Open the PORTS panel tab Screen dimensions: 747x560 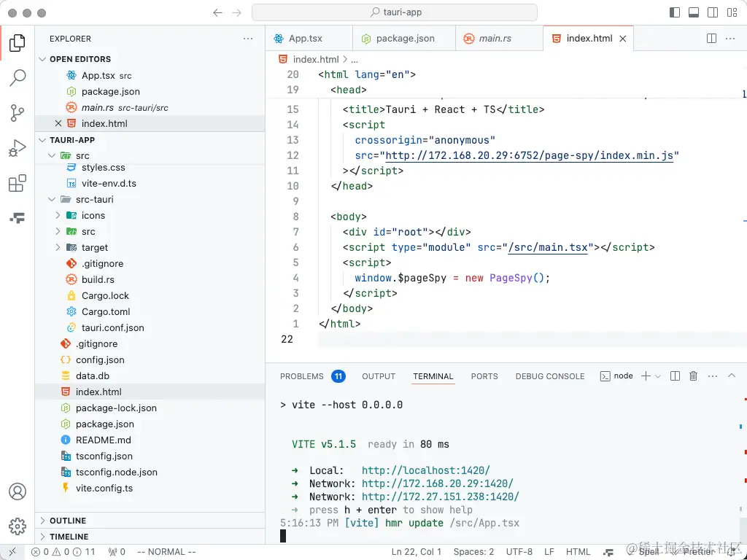tap(484, 376)
